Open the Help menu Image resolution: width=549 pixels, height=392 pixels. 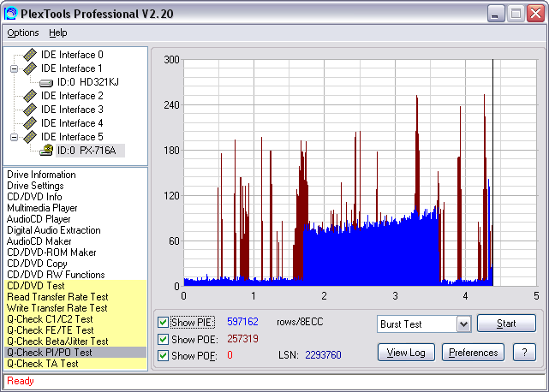point(57,33)
